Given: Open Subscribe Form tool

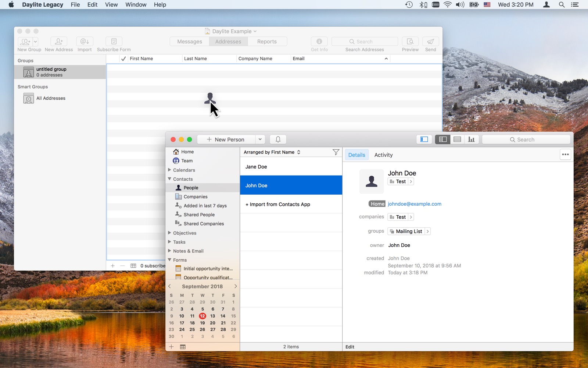Looking at the screenshot, I should pyautogui.click(x=114, y=42).
